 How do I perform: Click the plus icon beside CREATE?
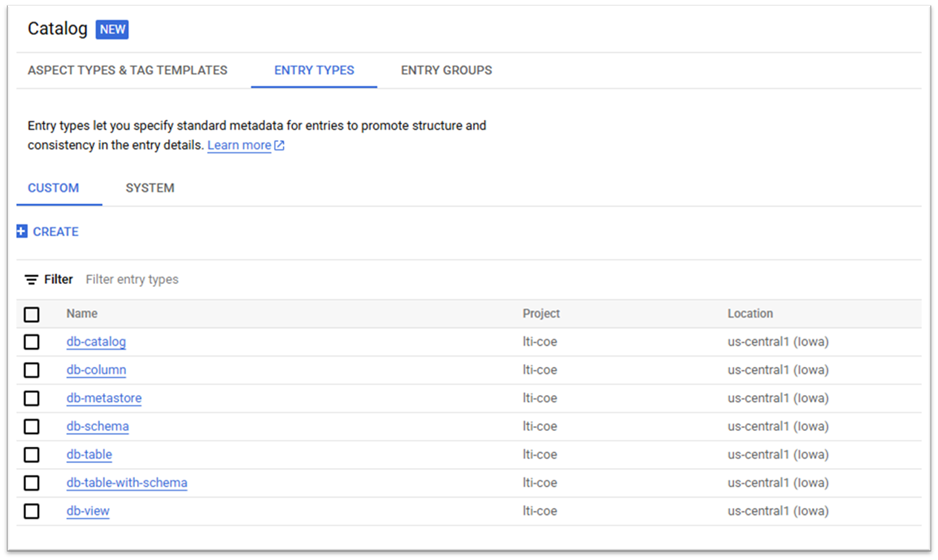[x=22, y=232]
